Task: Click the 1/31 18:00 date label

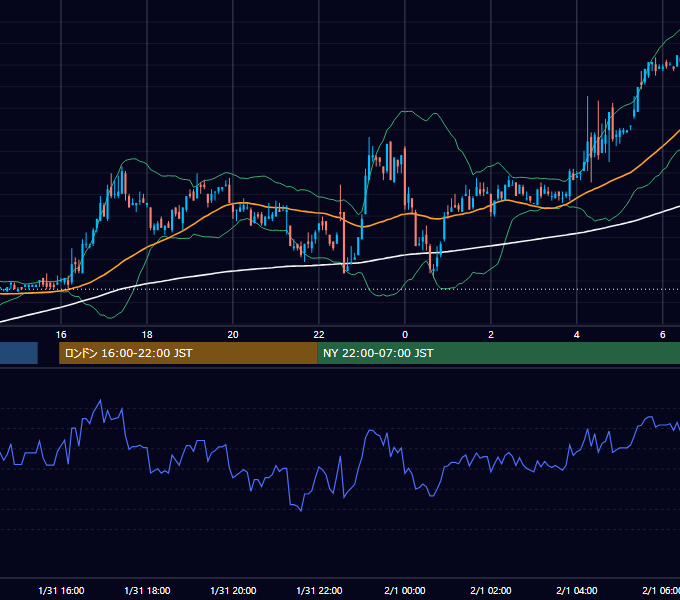Action: point(147,590)
